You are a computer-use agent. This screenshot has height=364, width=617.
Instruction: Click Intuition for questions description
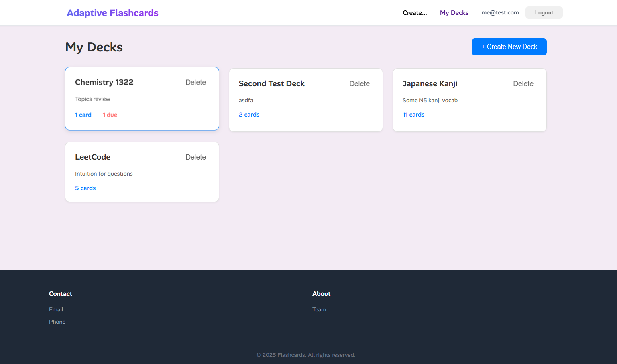pyautogui.click(x=104, y=174)
